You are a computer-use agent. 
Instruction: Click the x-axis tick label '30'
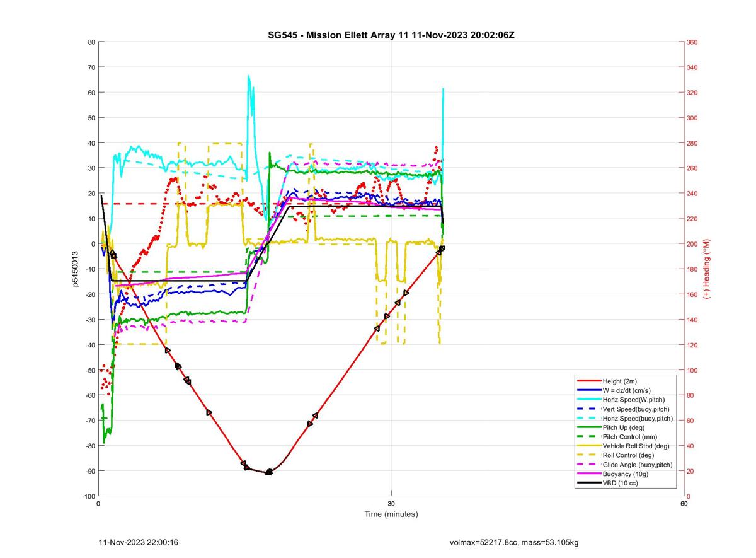pyautogui.click(x=391, y=503)
